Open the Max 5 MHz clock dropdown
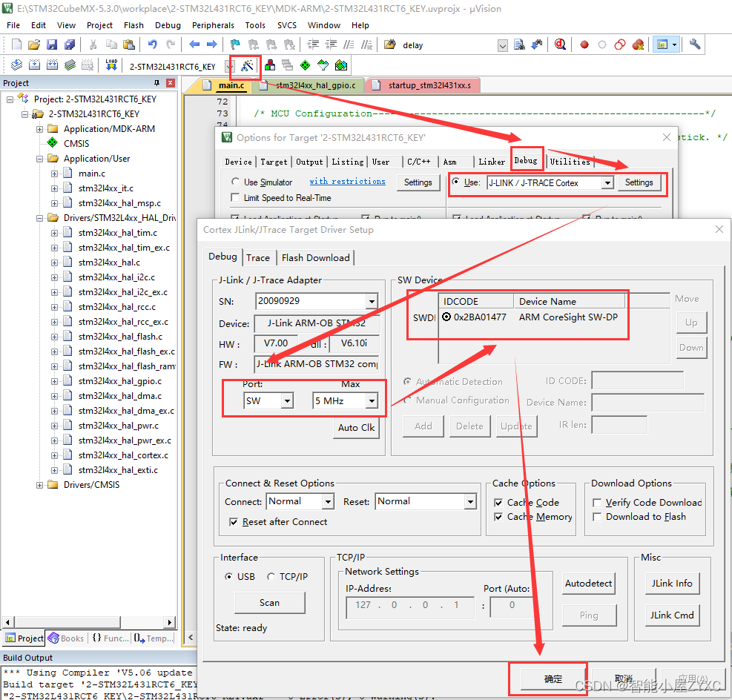Screen dimensions: 732x700 tap(372, 401)
